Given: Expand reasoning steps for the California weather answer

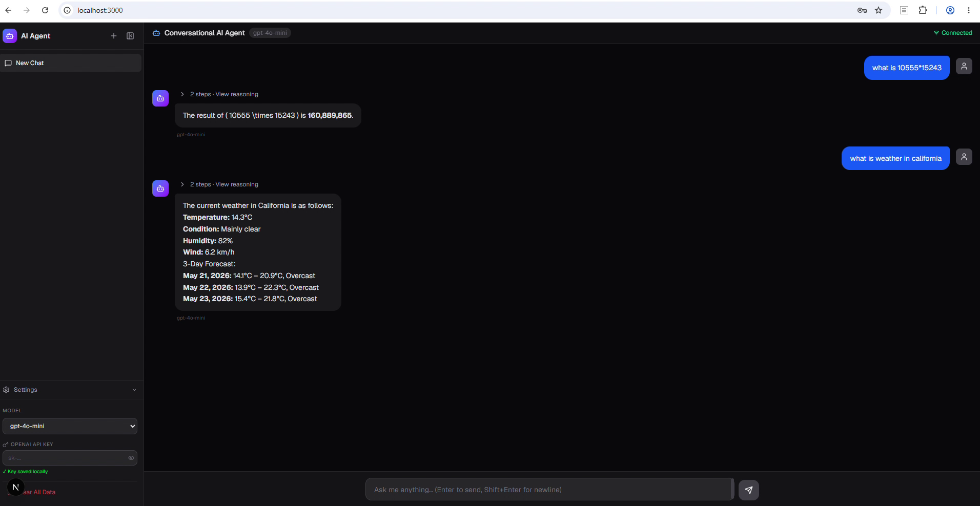Looking at the screenshot, I should [219, 184].
